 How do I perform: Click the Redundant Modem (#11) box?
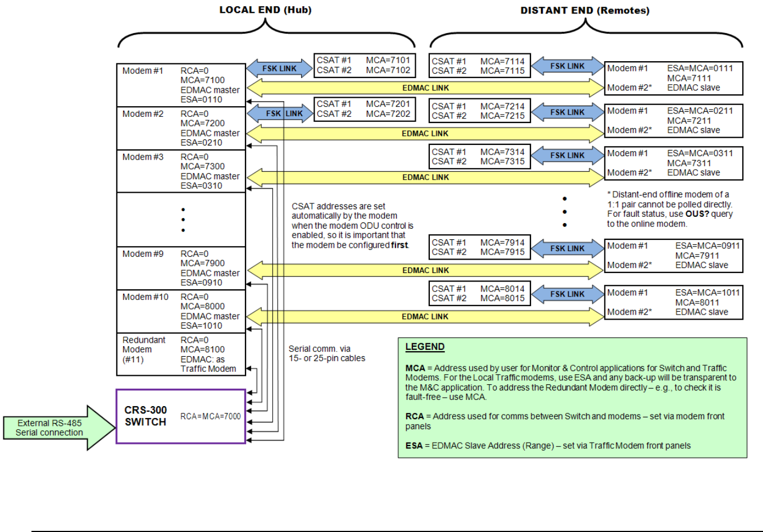[181, 354]
